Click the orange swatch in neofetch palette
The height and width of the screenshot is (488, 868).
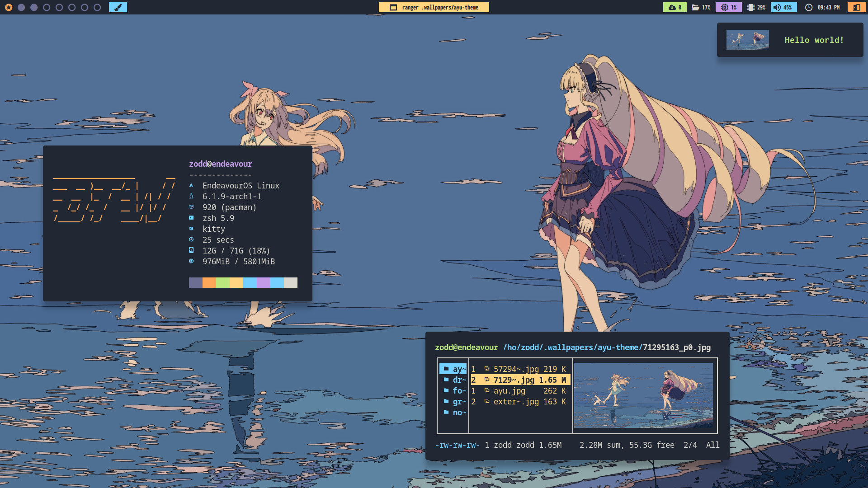point(209,283)
